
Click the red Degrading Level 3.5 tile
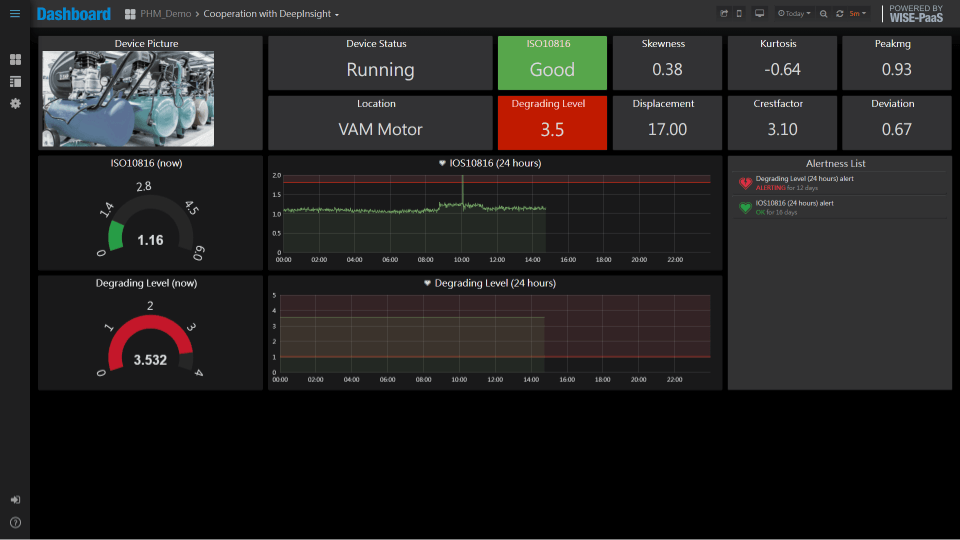(x=552, y=122)
